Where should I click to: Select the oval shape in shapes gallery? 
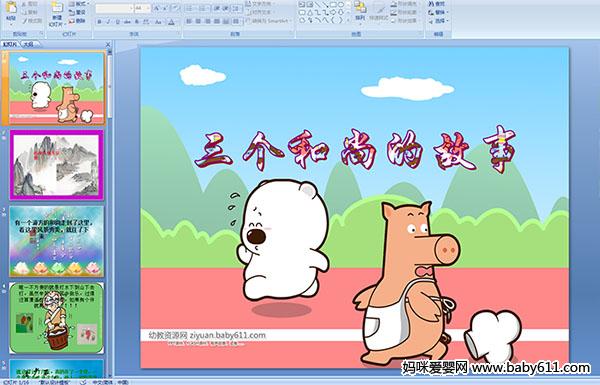342,5
